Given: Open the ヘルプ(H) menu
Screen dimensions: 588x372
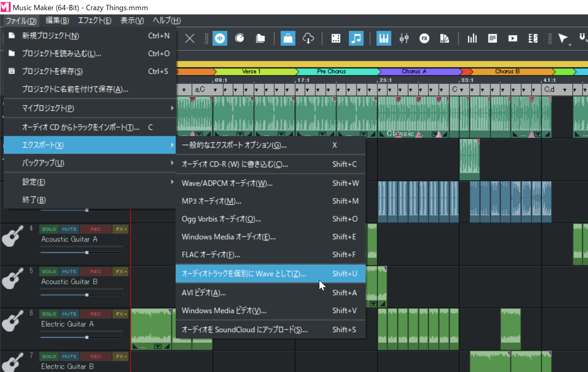Looking at the screenshot, I should pyautogui.click(x=167, y=20).
